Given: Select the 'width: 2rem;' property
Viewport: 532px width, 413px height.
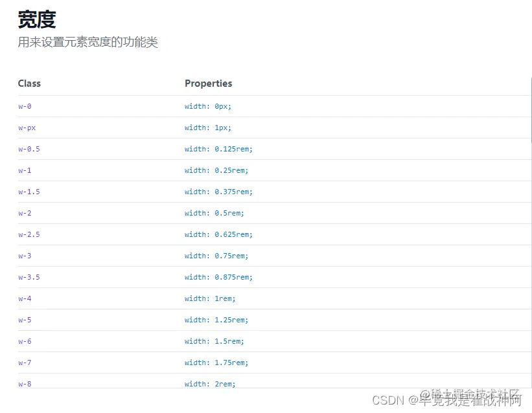Looking at the screenshot, I should (x=210, y=384).
